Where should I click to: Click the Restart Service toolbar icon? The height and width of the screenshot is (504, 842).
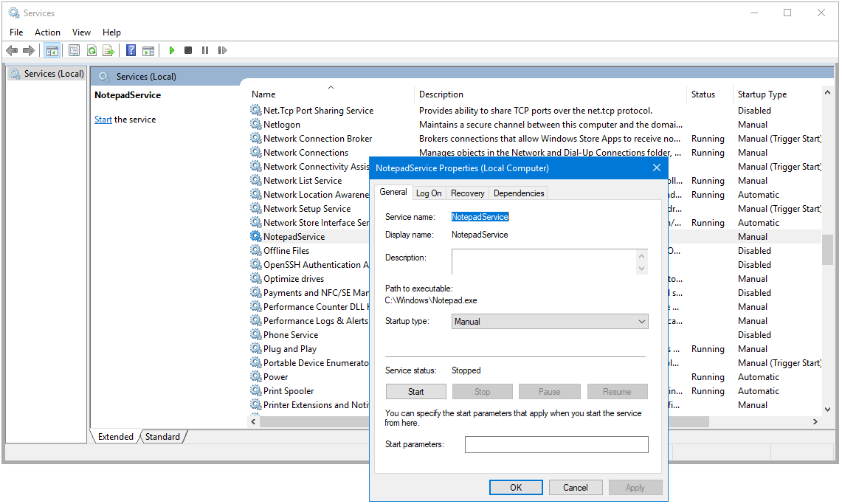[x=222, y=50]
